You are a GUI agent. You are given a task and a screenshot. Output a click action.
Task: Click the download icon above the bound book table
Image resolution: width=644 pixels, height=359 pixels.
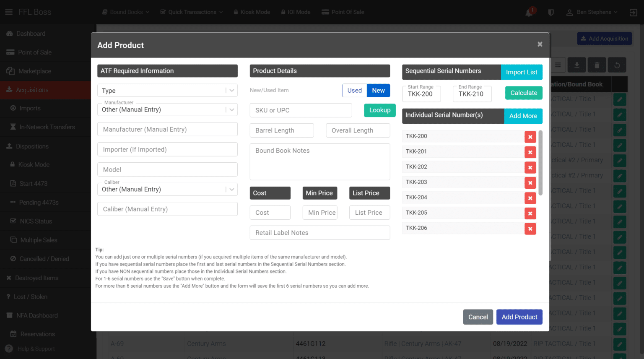point(576,65)
